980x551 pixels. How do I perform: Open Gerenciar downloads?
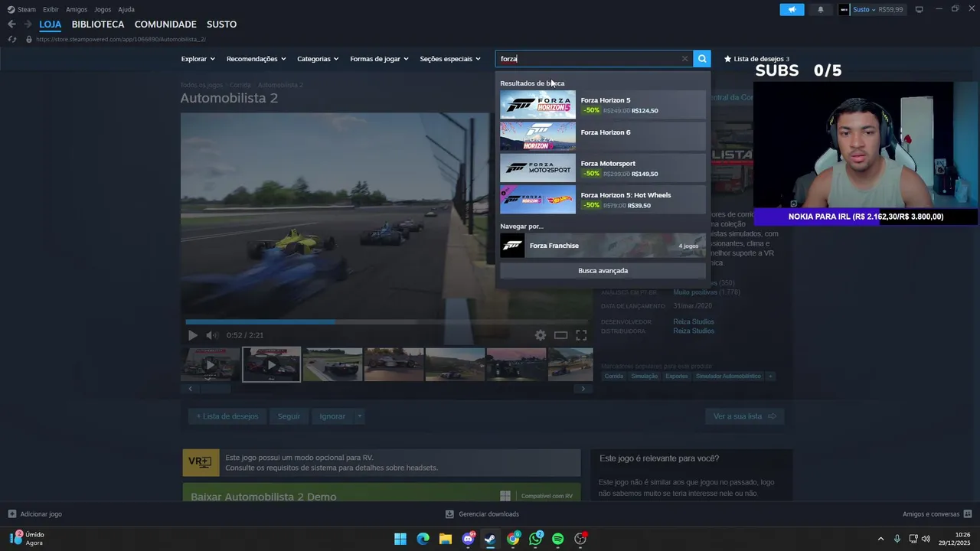[482, 514]
